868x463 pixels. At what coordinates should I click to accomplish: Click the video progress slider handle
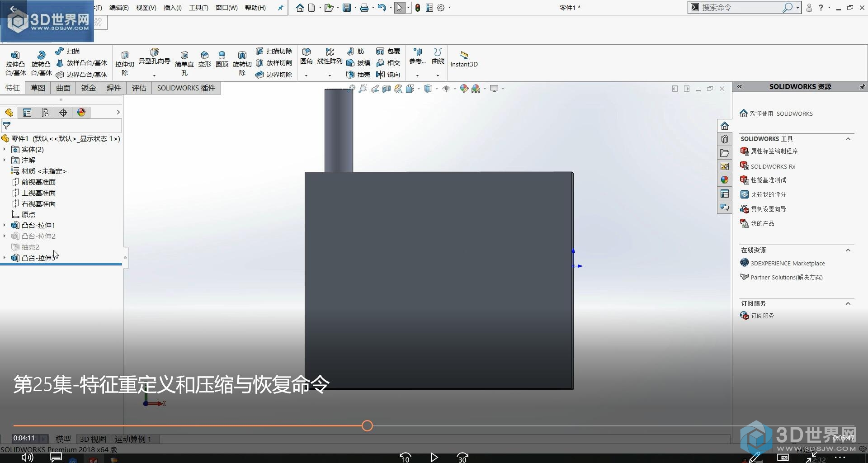(x=367, y=425)
